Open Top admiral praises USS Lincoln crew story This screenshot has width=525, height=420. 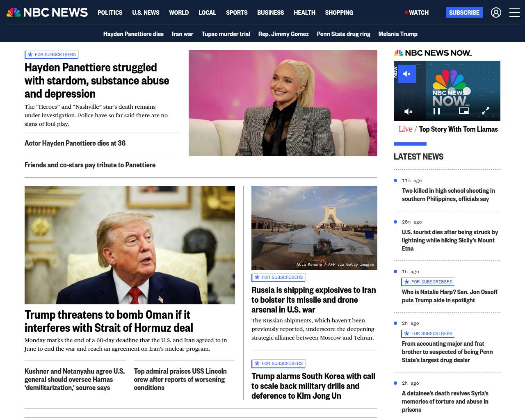point(180,379)
